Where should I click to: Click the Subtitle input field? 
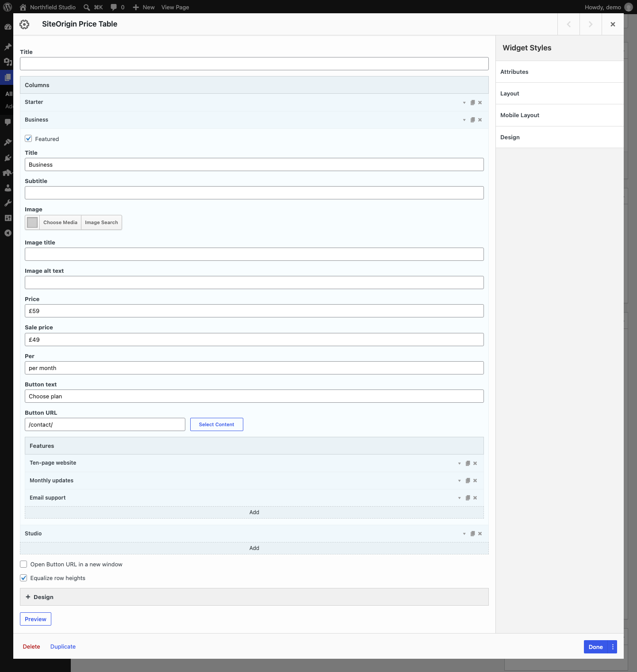click(254, 193)
